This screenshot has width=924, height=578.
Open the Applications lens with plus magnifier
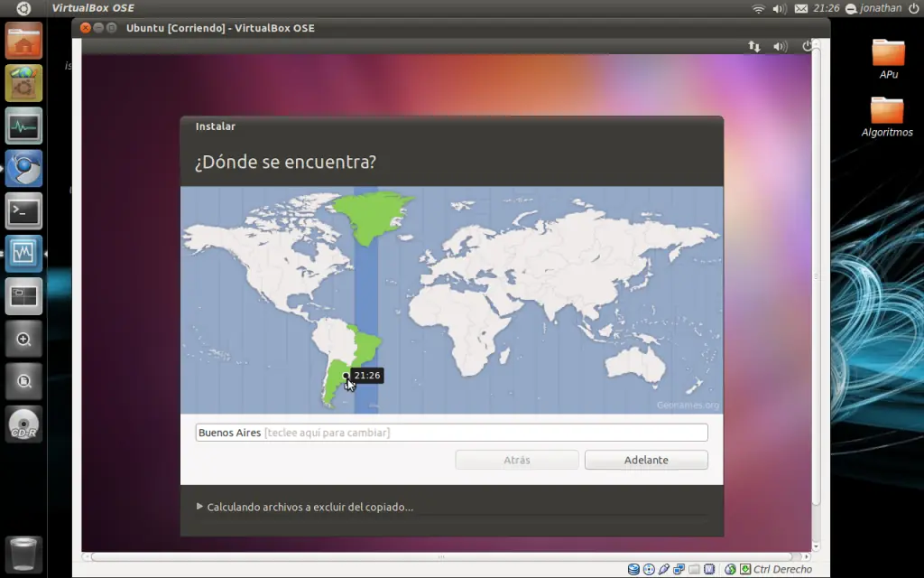click(x=23, y=339)
